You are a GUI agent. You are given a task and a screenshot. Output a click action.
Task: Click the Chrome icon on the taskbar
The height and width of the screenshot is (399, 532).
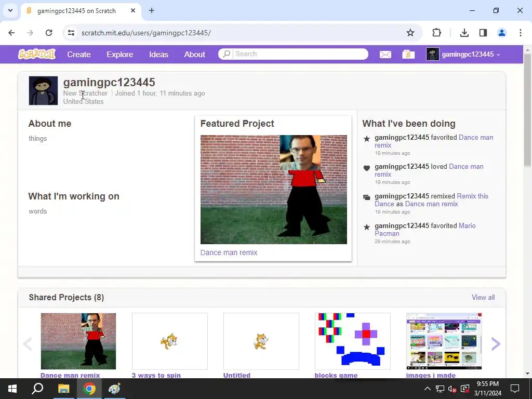[89, 389]
